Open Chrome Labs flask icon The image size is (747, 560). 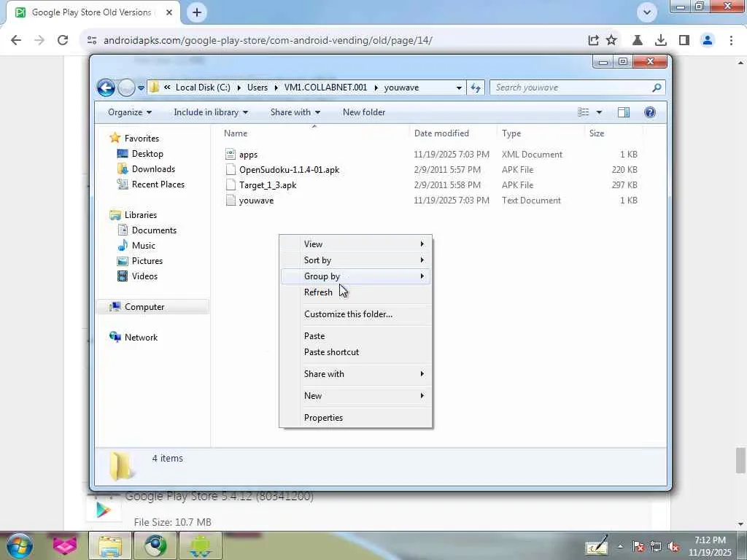[637, 40]
